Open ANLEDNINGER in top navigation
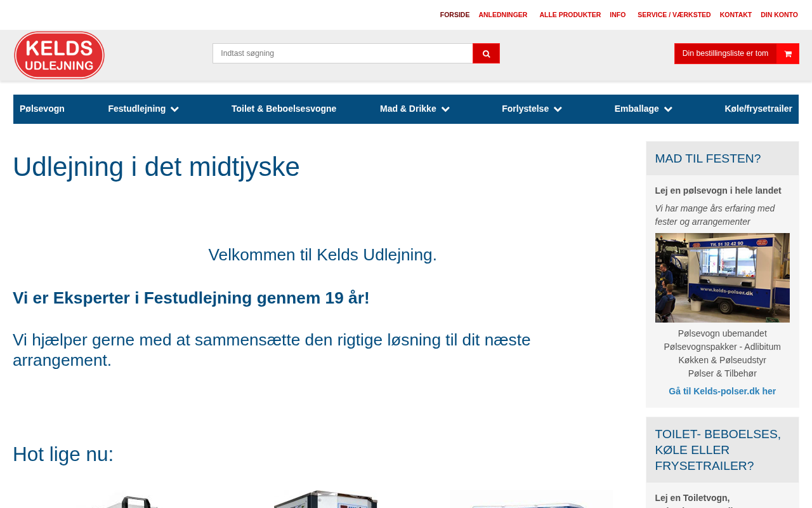This screenshot has height=508, width=812. tap(503, 15)
